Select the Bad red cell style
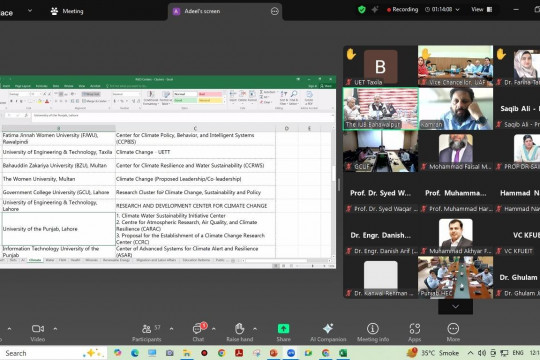Viewport: 540px width, 360px height. coord(210,94)
